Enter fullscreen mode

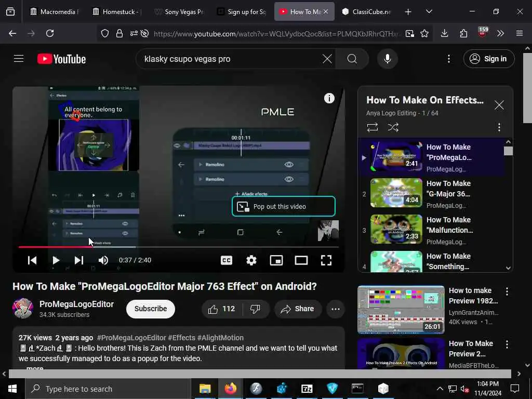coord(326,260)
